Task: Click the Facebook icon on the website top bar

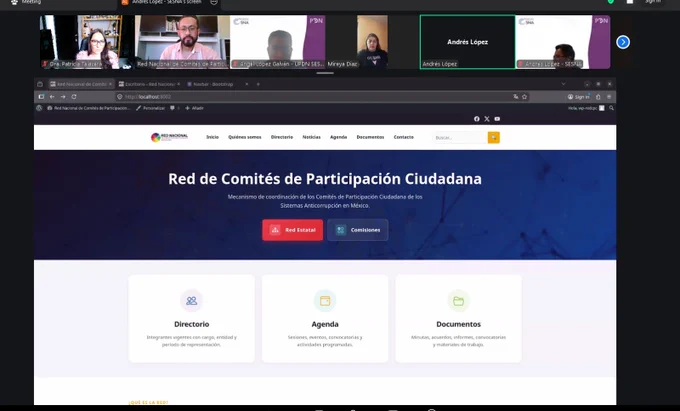Action: (x=477, y=119)
